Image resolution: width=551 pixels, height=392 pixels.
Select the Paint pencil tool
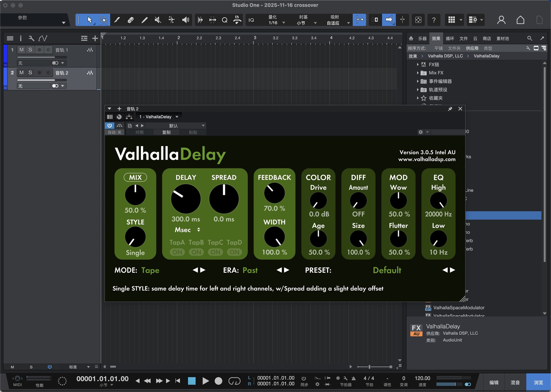tap(144, 20)
